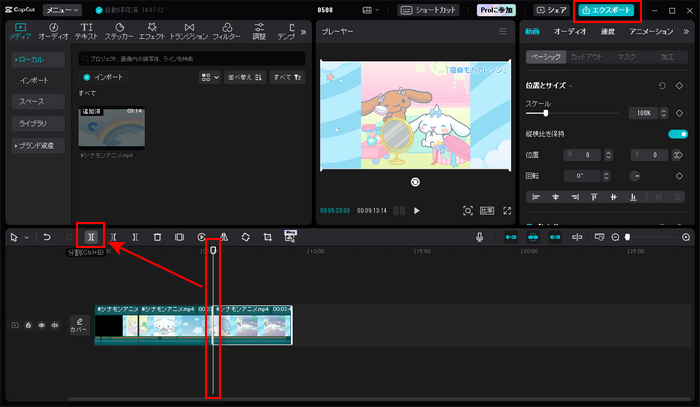Click the reset icon beside 位置とサイズ

(662, 85)
